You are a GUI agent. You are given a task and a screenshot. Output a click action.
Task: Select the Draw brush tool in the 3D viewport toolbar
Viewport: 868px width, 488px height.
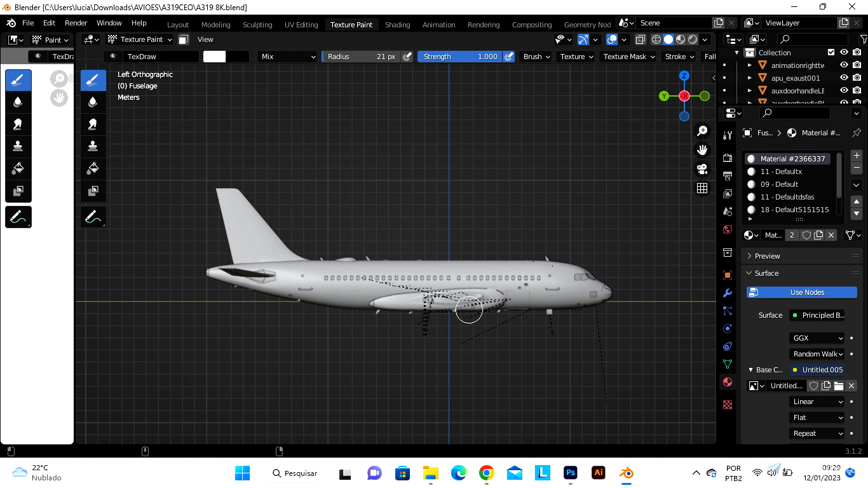click(x=93, y=80)
